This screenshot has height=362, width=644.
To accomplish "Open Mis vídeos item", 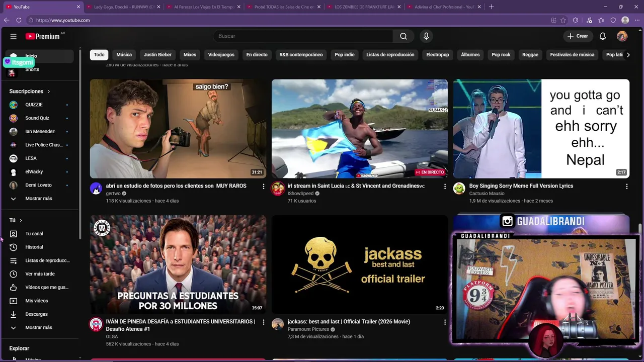I will pyautogui.click(x=40, y=301).
